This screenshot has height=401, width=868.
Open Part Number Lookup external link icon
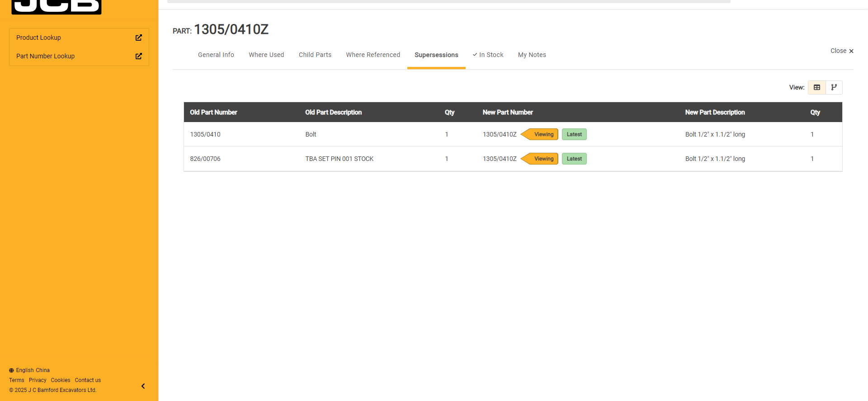click(139, 56)
